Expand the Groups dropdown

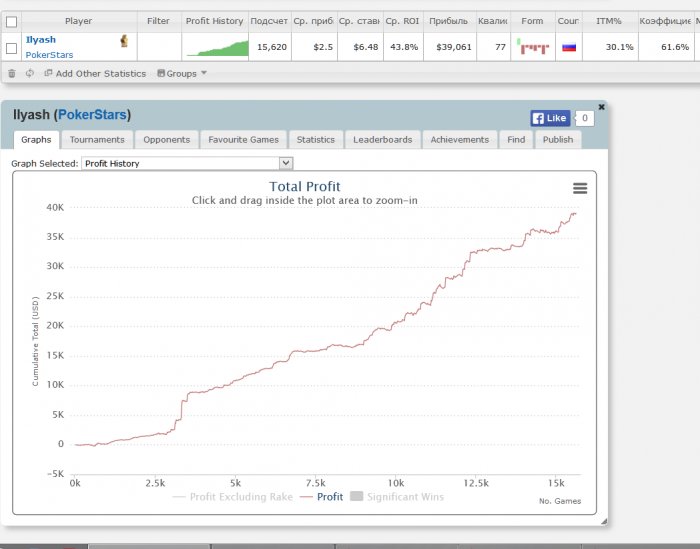pyautogui.click(x=182, y=73)
